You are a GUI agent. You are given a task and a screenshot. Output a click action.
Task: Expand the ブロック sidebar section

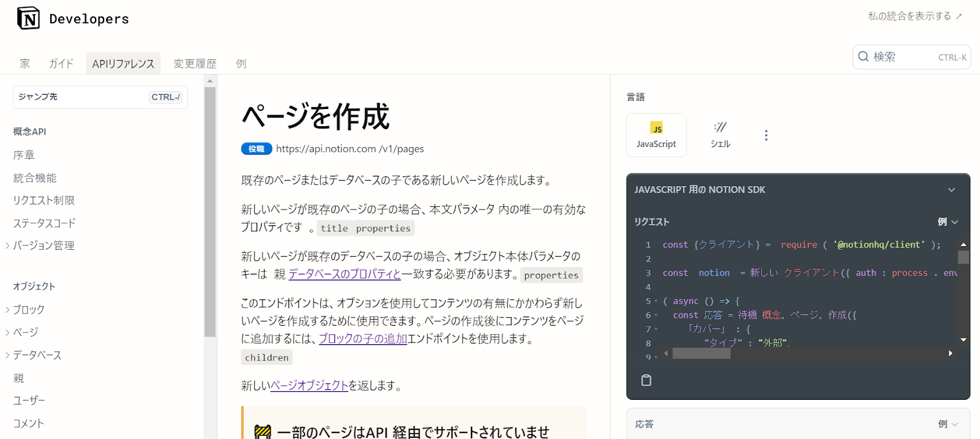click(7, 310)
